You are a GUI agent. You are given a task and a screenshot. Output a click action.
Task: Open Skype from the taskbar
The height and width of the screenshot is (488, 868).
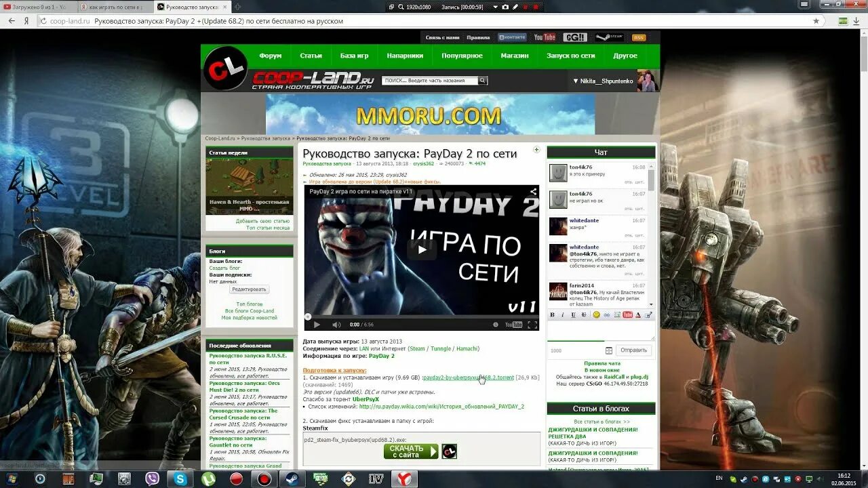(x=180, y=479)
